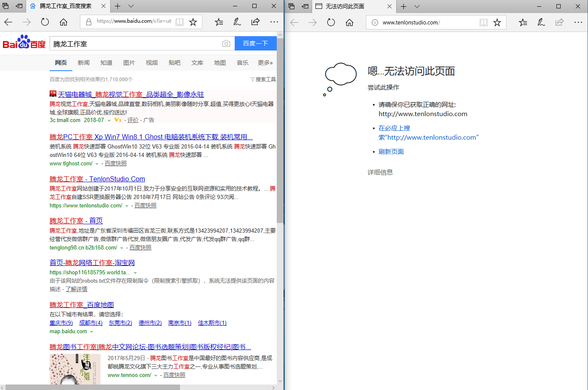
Task: Expand arrow beside tenglong98.cn.b2b168.com/
Action: tap(122, 248)
